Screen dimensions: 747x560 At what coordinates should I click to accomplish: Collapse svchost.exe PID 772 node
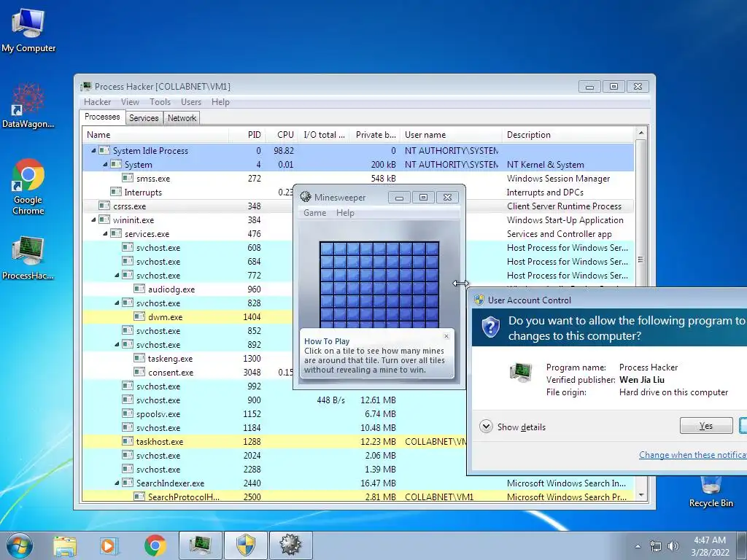point(117,275)
